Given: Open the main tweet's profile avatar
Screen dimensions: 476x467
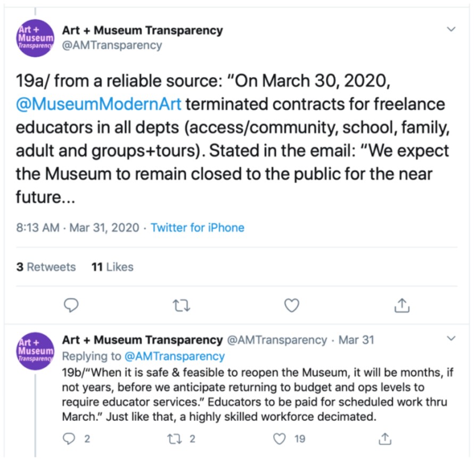Looking at the screenshot, I should tap(35, 38).
